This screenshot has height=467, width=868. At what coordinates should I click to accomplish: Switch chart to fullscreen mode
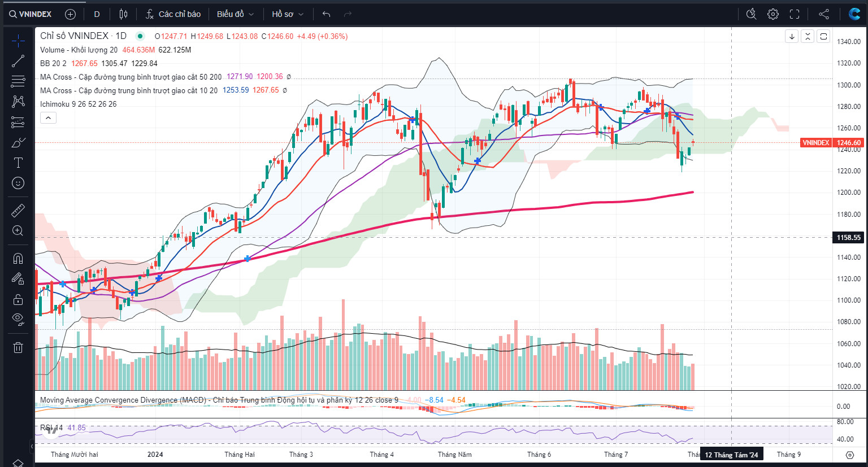[x=795, y=14]
